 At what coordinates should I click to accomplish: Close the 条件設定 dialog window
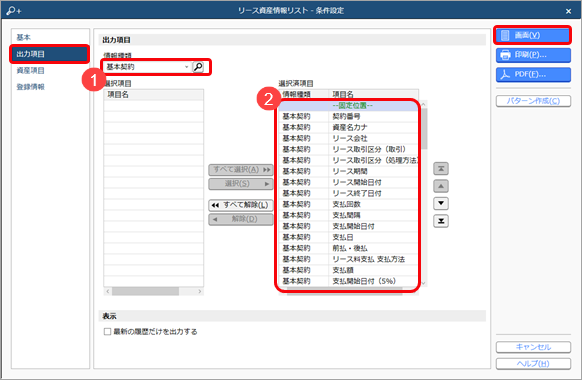[x=568, y=11]
